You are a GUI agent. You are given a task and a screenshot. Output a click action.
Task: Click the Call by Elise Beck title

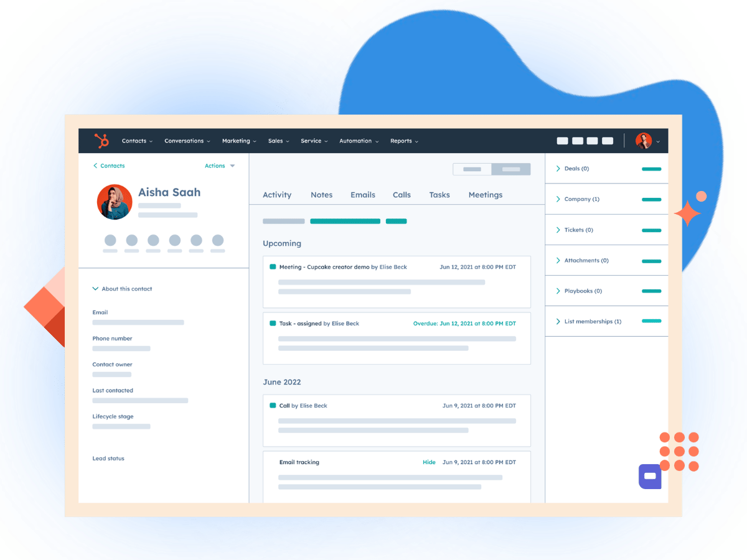[303, 406]
